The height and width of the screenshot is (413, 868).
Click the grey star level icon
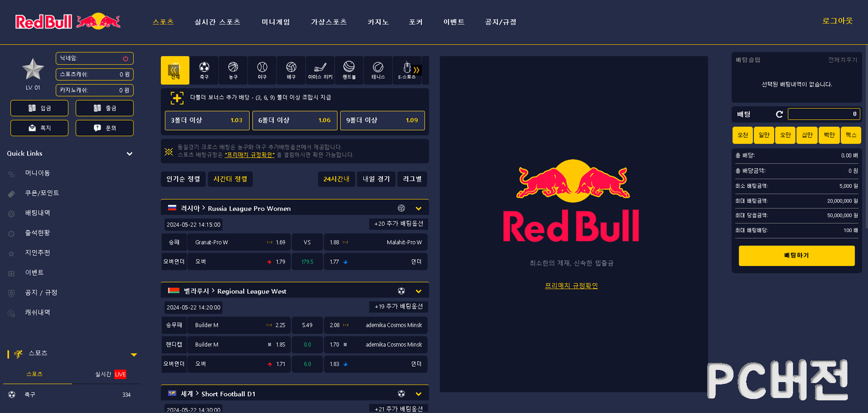click(33, 69)
